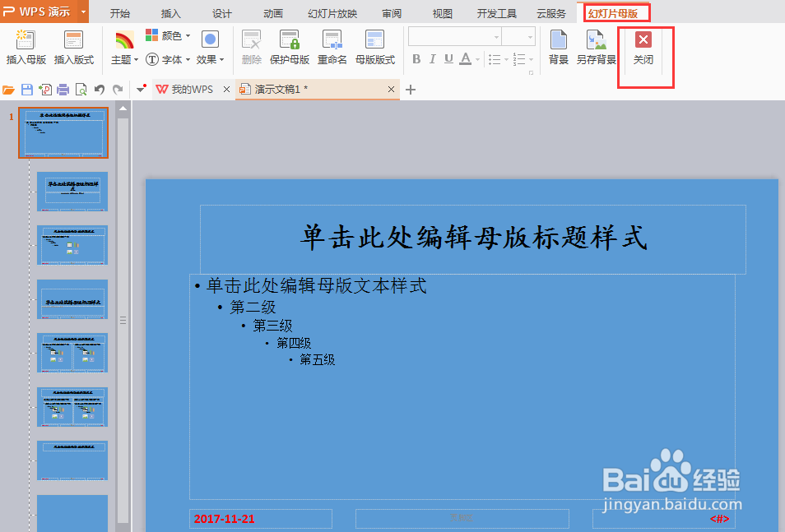Open the 母版版式 (Master Layout) icon
The height and width of the screenshot is (532, 785).
click(376, 47)
